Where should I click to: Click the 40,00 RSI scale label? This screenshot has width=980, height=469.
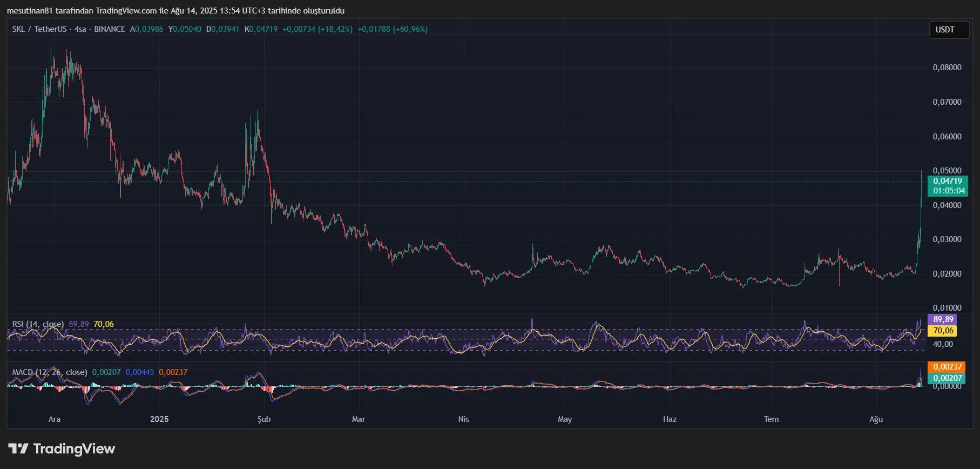click(943, 344)
